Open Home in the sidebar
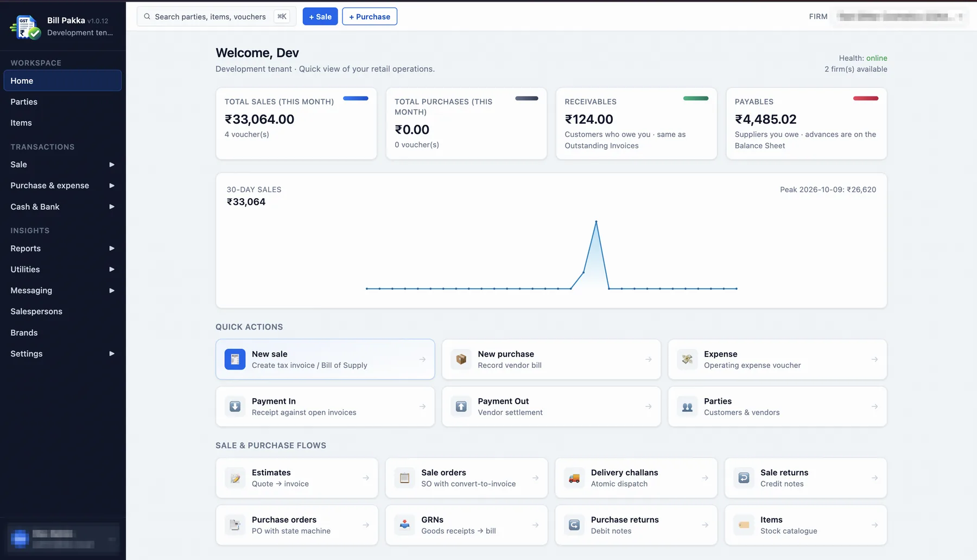Image resolution: width=977 pixels, height=560 pixels. [x=62, y=81]
